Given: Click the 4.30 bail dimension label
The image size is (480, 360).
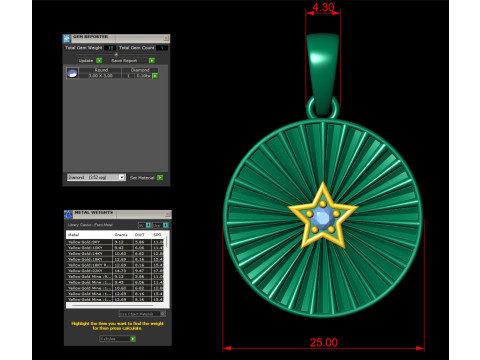Looking at the screenshot, I should coord(323,7).
